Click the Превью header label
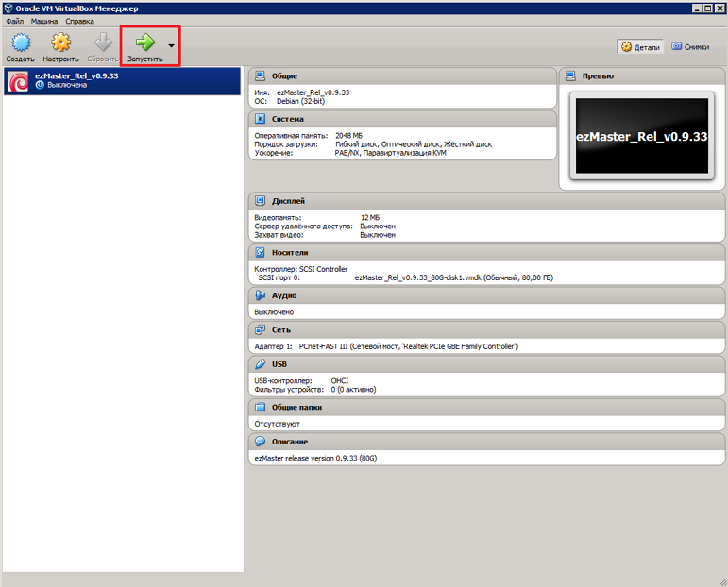 click(598, 76)
